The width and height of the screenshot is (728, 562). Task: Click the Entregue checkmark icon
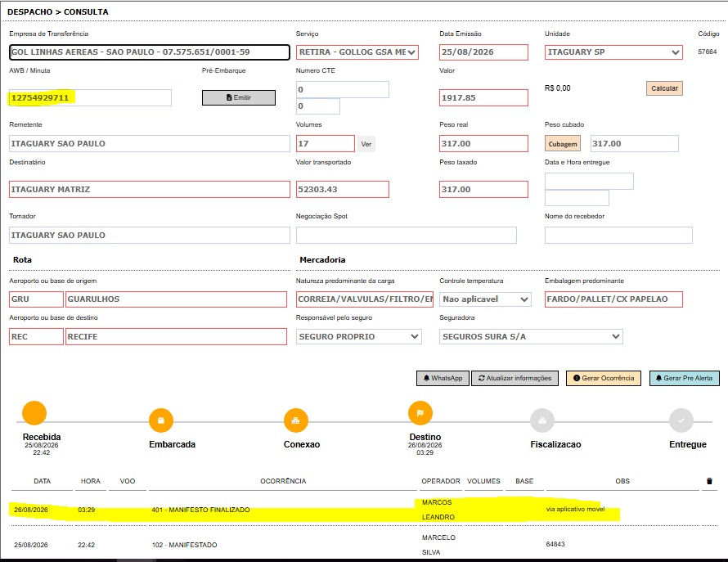tap(681, 420)
